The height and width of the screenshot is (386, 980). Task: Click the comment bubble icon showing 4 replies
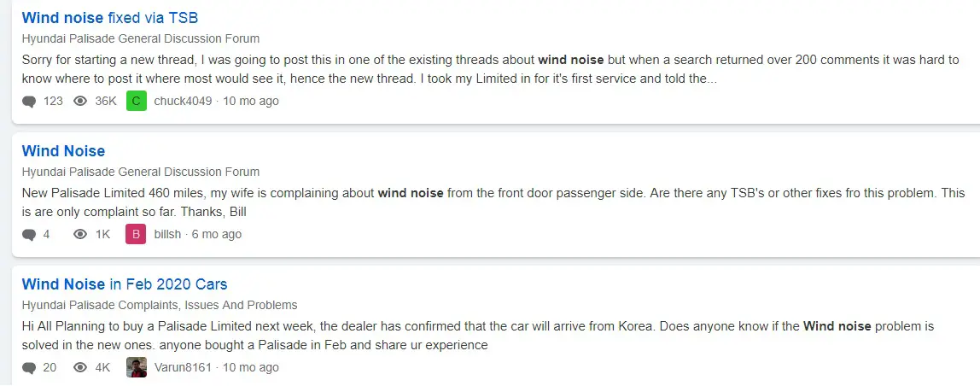tap(29, 235)
